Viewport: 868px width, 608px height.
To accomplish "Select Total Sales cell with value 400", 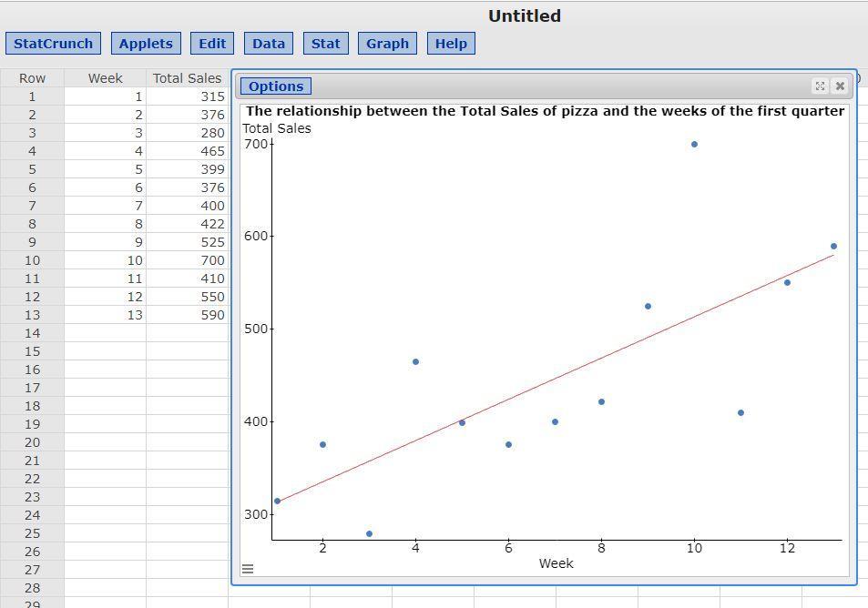I will 187,206.
